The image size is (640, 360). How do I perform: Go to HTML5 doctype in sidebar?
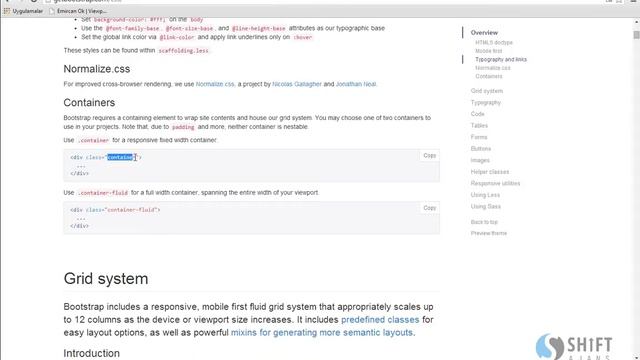point(494,42)
